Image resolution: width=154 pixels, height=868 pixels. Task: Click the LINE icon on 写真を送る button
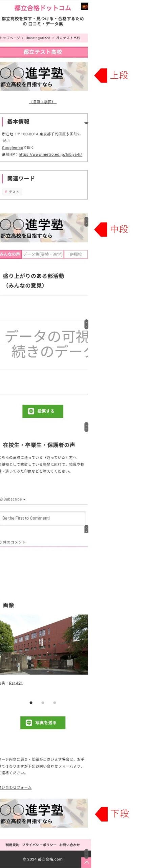tap(29, 722)
